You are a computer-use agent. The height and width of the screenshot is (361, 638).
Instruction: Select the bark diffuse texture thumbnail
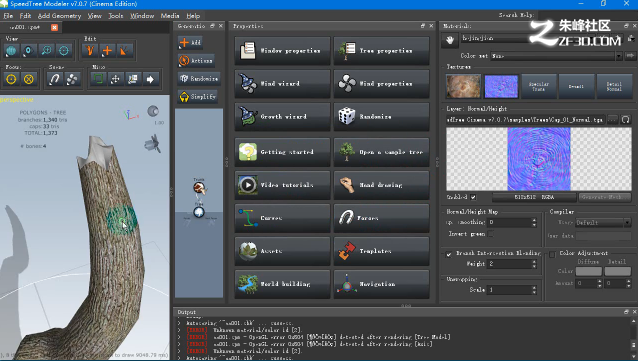[463, 86]
